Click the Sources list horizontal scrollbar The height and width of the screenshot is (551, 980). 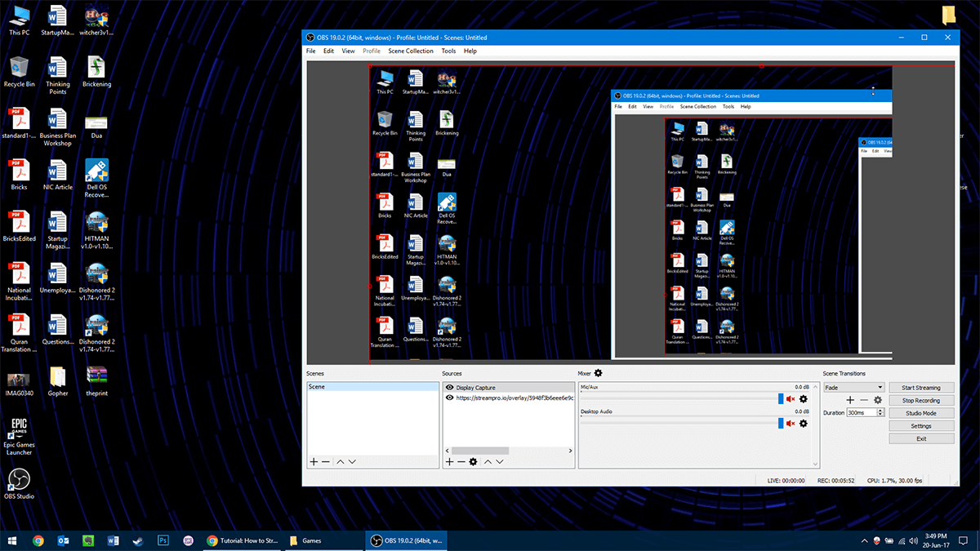click(480, 451)
